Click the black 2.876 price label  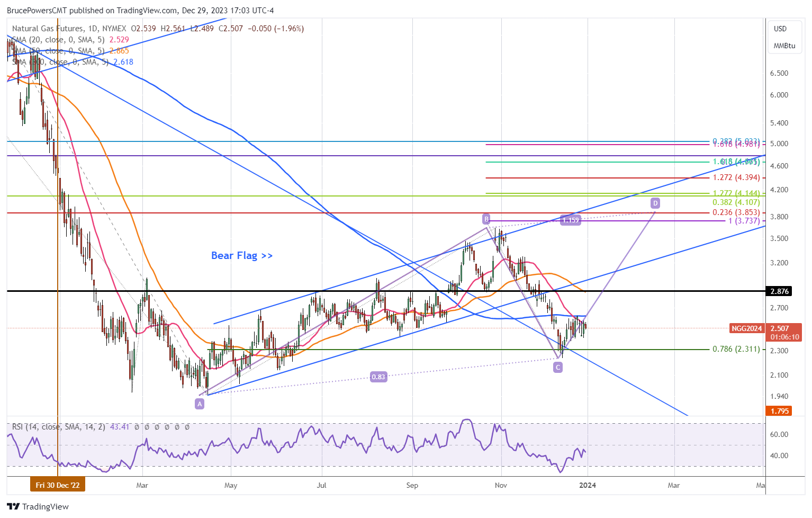779,291
